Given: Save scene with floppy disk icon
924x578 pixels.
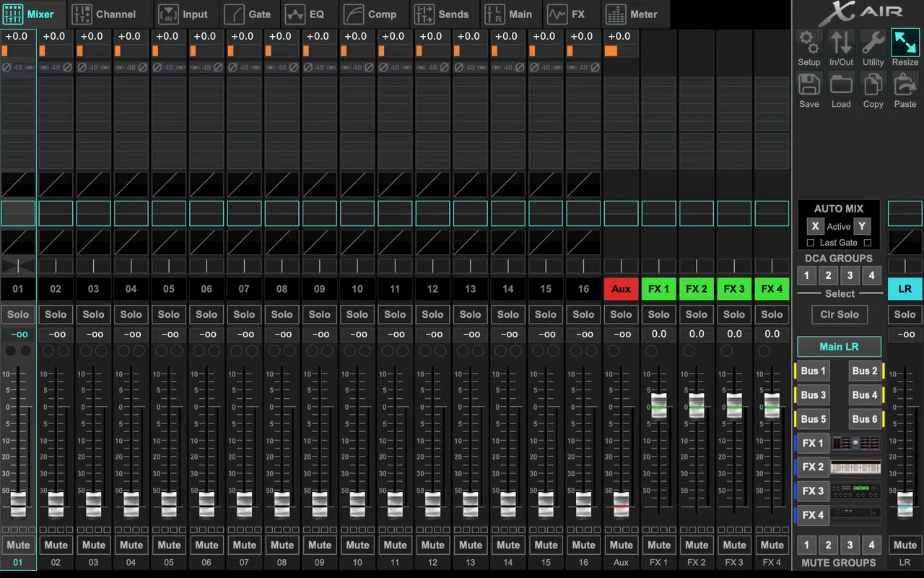Looking at the screenshot, I should click(809, 84).
